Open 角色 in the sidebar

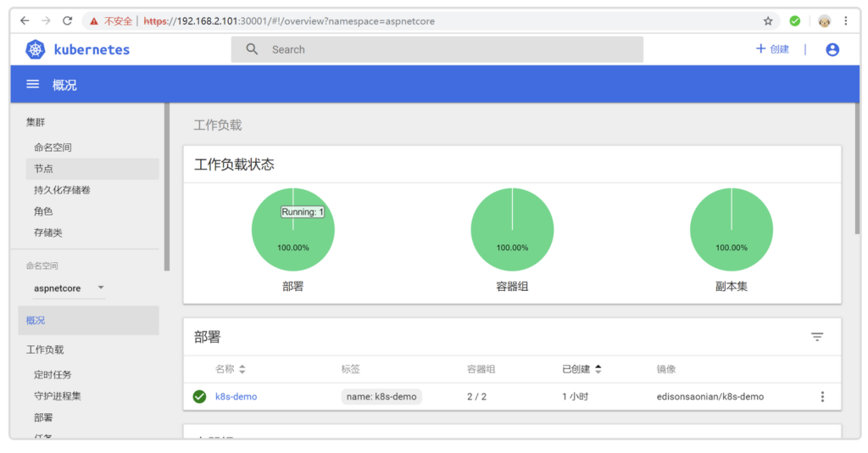coord(43,211)
